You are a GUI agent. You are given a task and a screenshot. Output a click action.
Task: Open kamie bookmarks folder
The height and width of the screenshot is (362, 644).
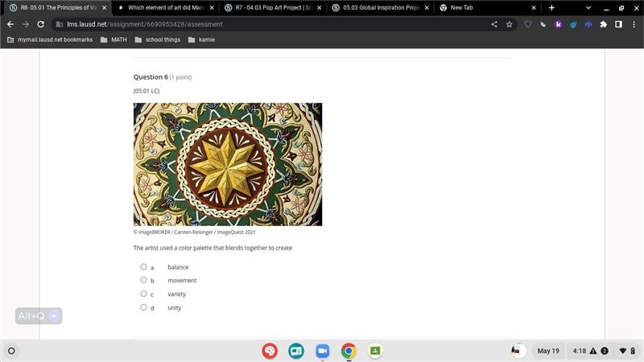click(202, 39)
